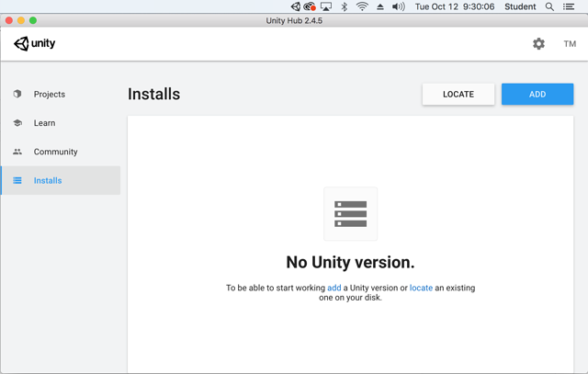Click the date and time clock
The width and height of the screenshot is (588, 374).
point(455,6)
